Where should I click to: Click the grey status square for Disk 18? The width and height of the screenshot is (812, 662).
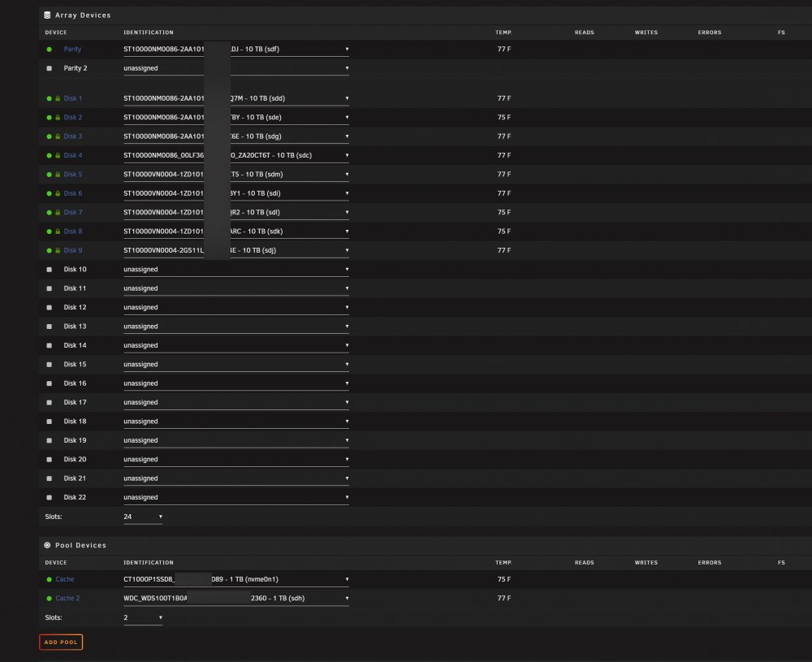[x=50, y=422]
